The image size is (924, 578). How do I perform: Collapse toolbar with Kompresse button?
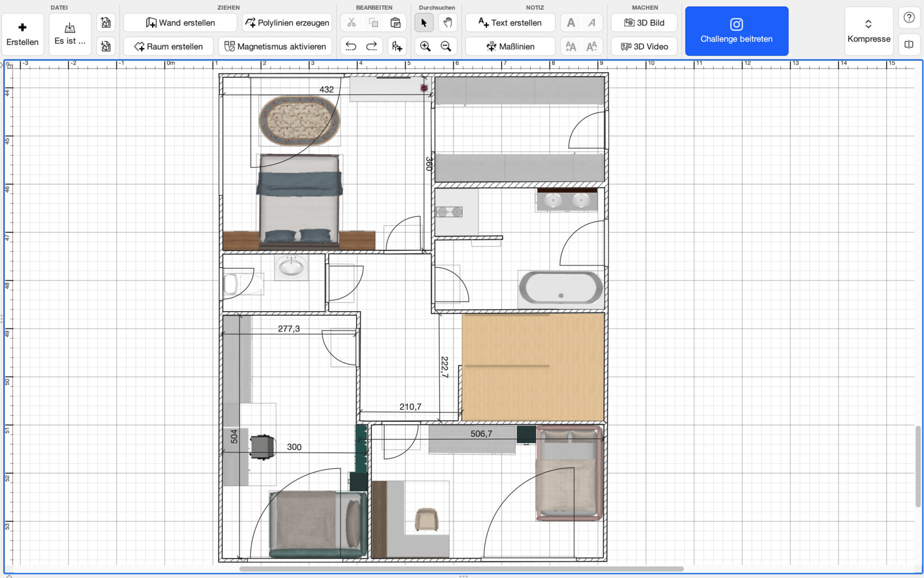coord(869,32)
